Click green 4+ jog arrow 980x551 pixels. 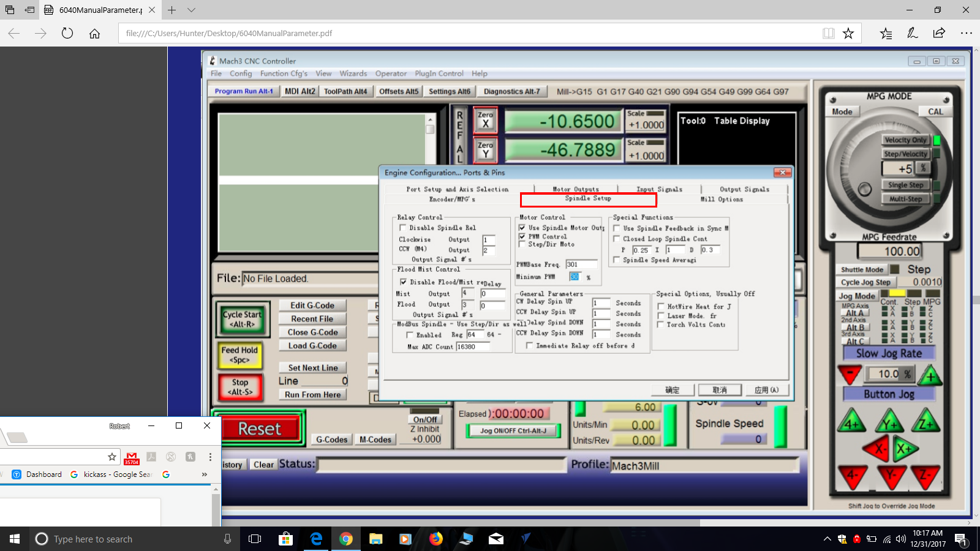pyautogui.click(x=851, y=422)
